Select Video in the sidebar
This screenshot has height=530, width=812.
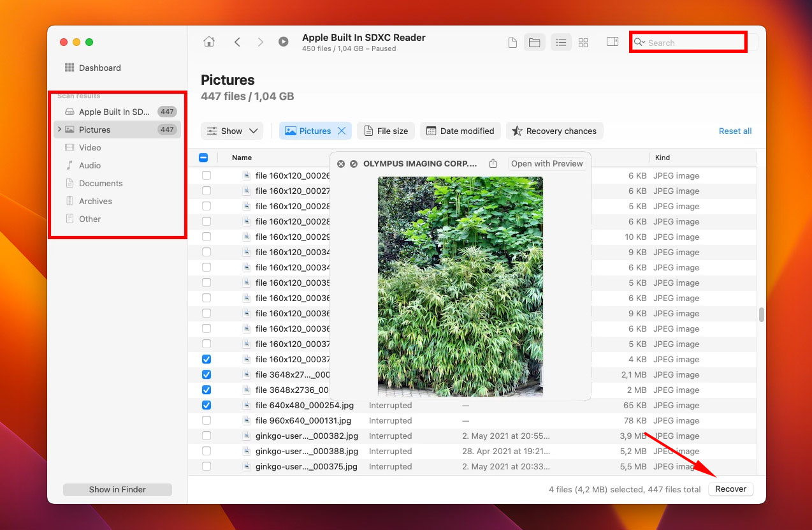[90, 147]
